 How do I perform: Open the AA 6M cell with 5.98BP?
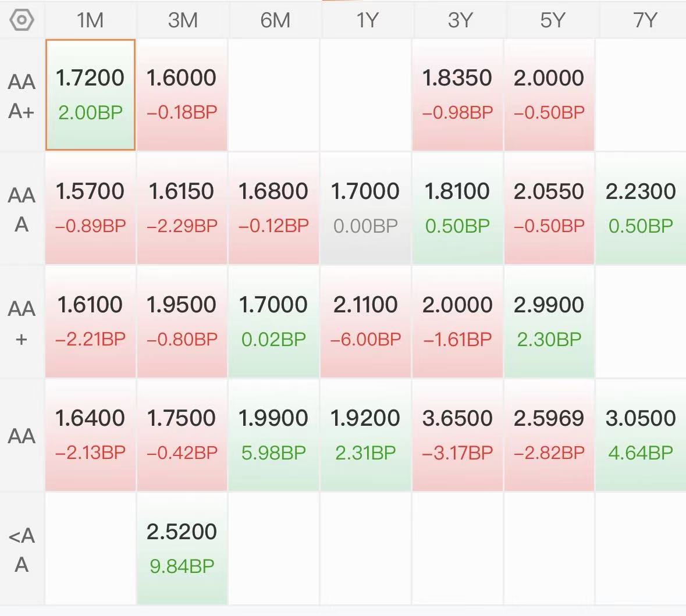coord(273,435)
